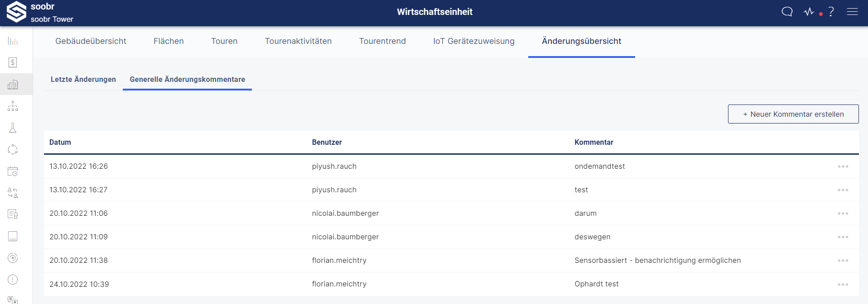Image resolution: width=868 pixels, height=304 pixels.
Task: Click the dollar billing sidebar icon
Action: [x=13, y=62]
